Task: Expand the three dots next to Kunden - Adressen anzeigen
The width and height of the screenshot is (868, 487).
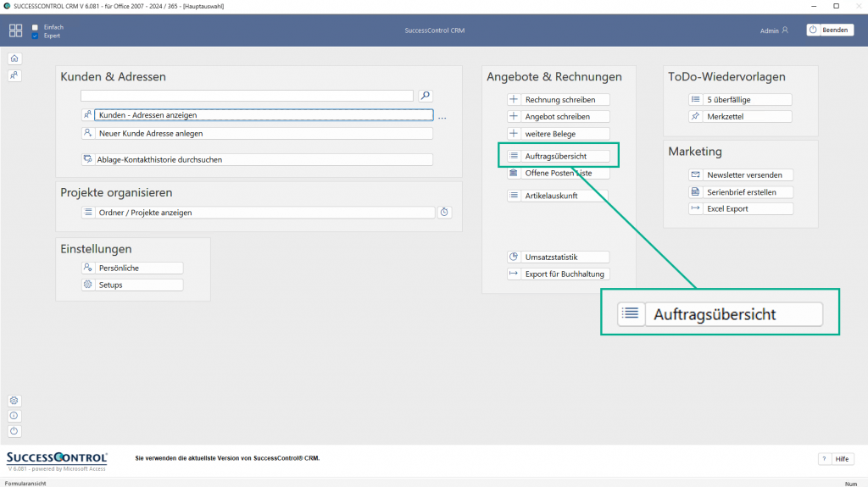Action: pyautogui.click(x=442, y=116)
